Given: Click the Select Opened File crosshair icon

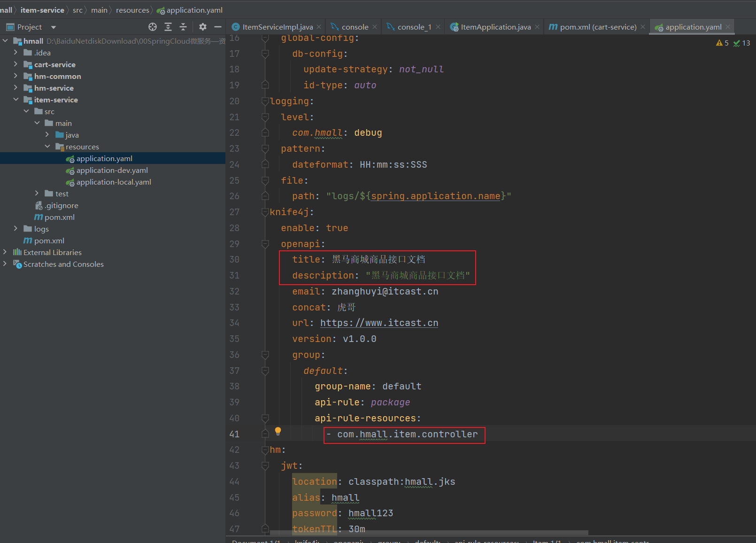Looking at the screenshot, I should click(x=153, y=27).
